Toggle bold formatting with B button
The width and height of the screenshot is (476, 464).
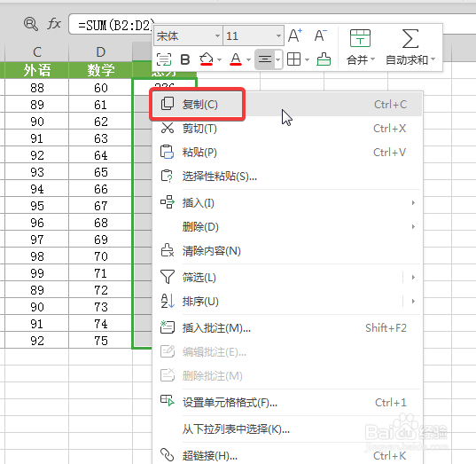(185, 59)
